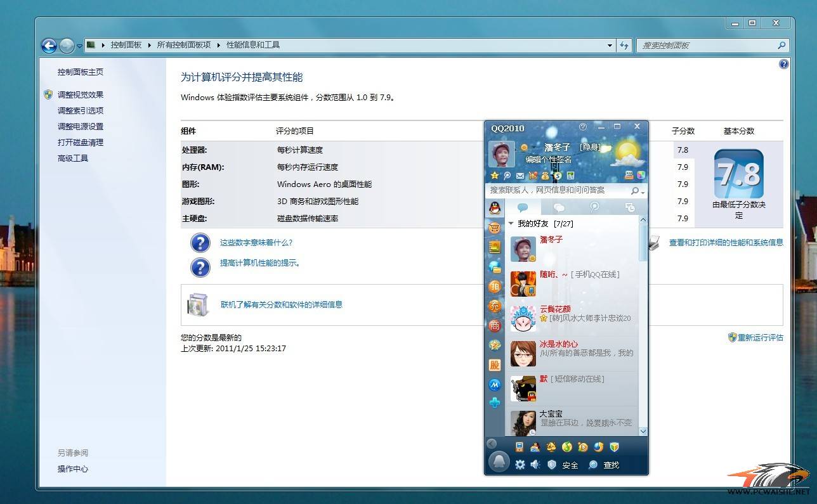Open the shopping cart side panel icon

(x=495, y=228)
